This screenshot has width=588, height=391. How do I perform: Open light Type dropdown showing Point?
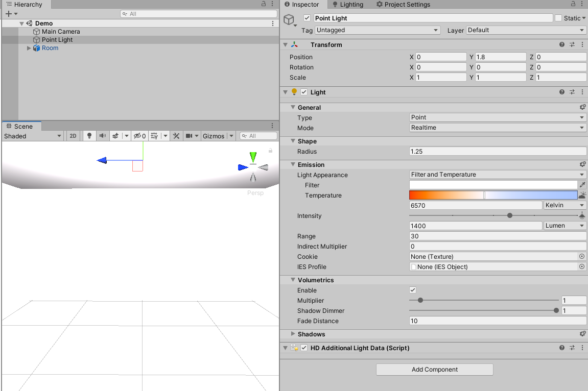[498, 117]
